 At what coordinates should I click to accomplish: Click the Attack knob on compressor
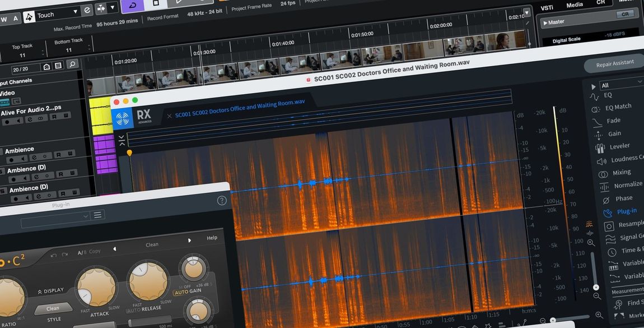point(96,287)
